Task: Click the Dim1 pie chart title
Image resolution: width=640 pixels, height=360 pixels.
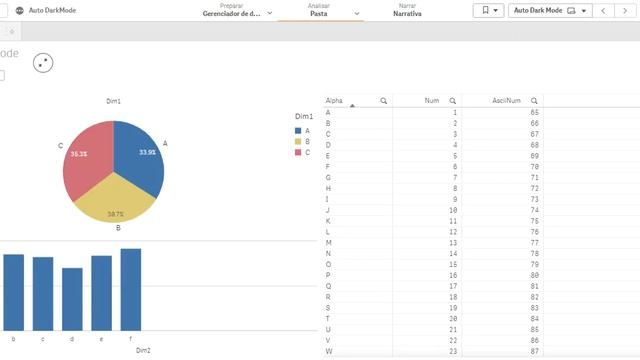Action: [x=113, y=101]
